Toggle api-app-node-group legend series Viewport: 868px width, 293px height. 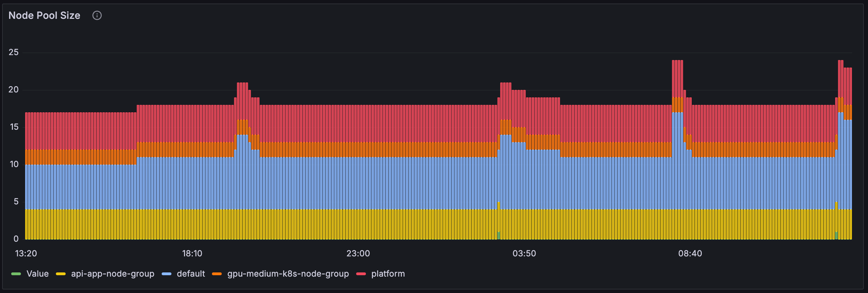[113, 274]
